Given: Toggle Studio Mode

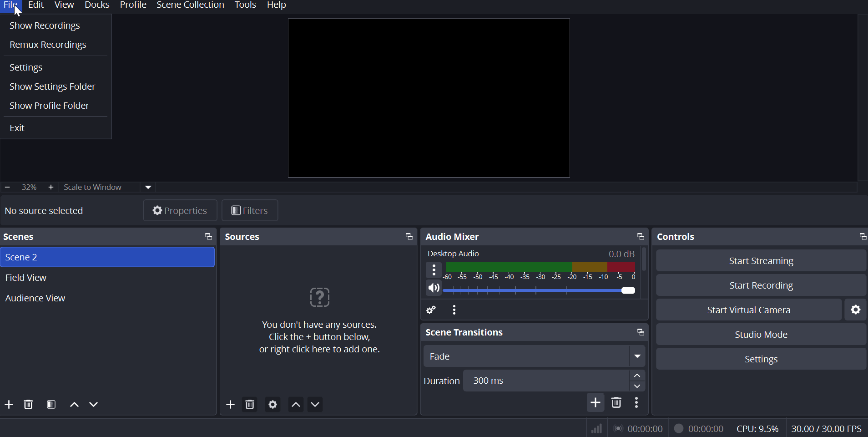Looking at the screenshot, I should (761, 335).
